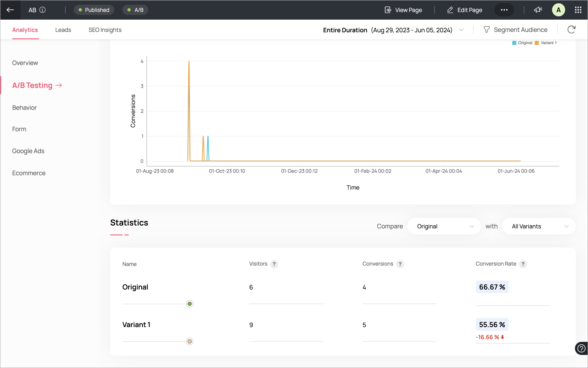This screenshot has width=588, height=368.
Task: Open the Compare Original dropdown
Action: pos(444,226)
